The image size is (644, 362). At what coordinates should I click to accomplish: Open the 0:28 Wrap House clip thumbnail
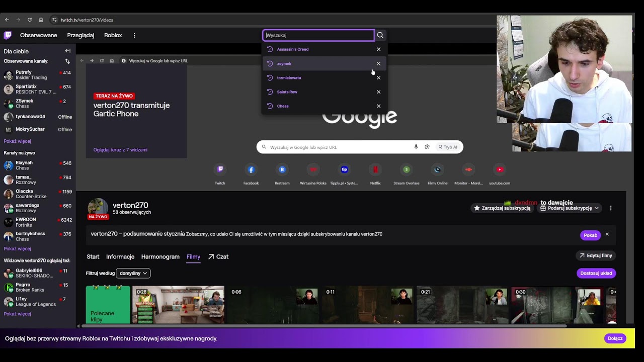coord(179,305)
